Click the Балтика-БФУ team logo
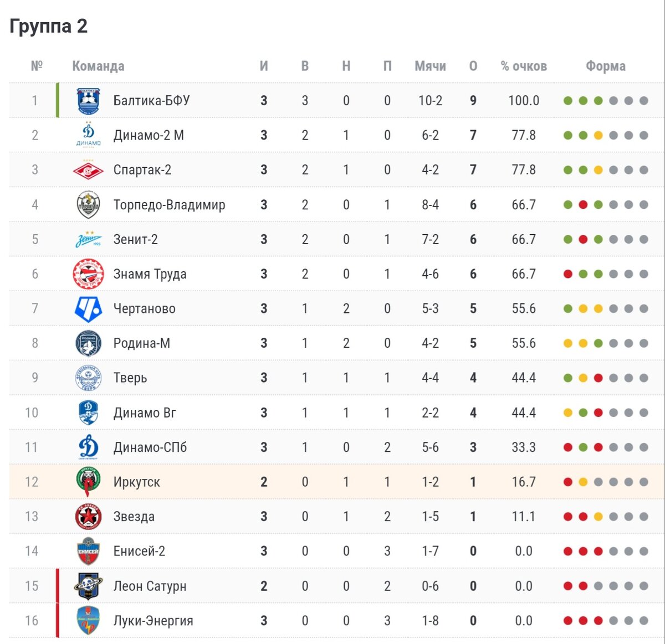The width and height of the screenshot is (665, 644). pos(88,101)
